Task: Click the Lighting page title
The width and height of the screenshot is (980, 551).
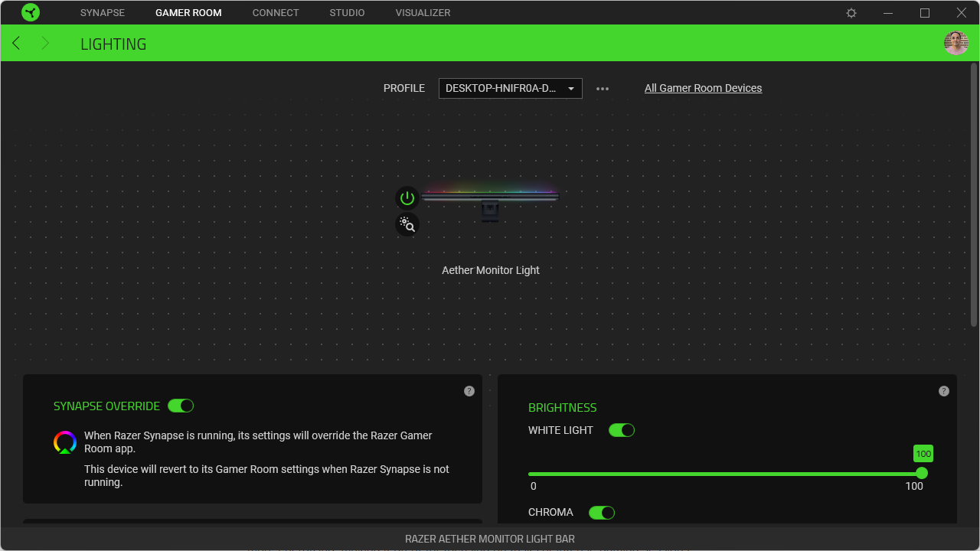Action: (113, 44)
